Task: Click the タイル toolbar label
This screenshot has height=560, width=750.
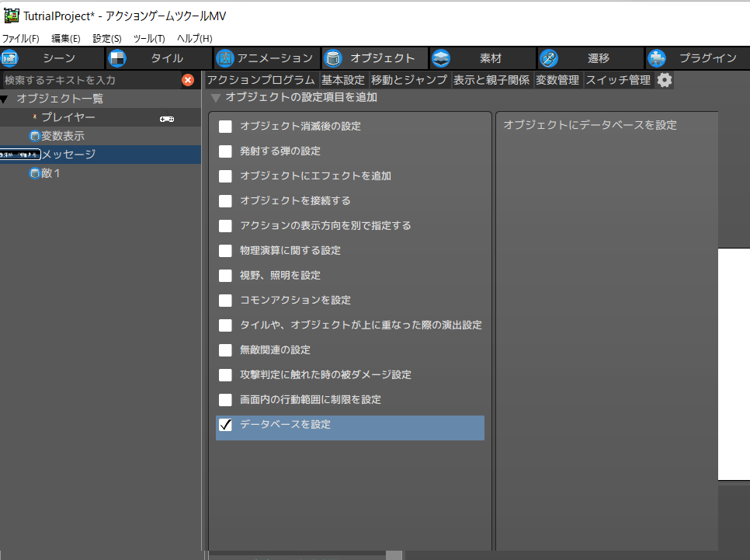Action: coord(167,58)
